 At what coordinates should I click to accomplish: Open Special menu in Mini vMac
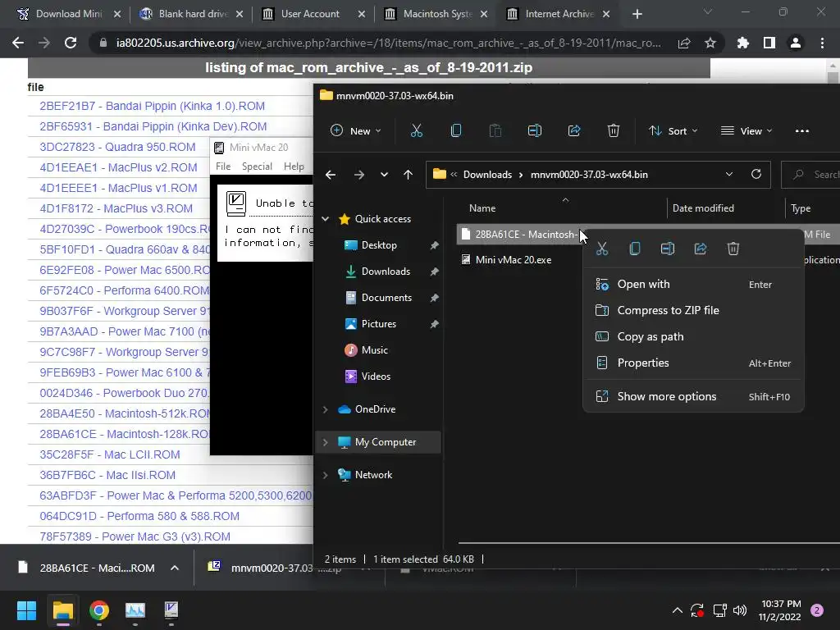pyautogui.click(x=257, y=167)
